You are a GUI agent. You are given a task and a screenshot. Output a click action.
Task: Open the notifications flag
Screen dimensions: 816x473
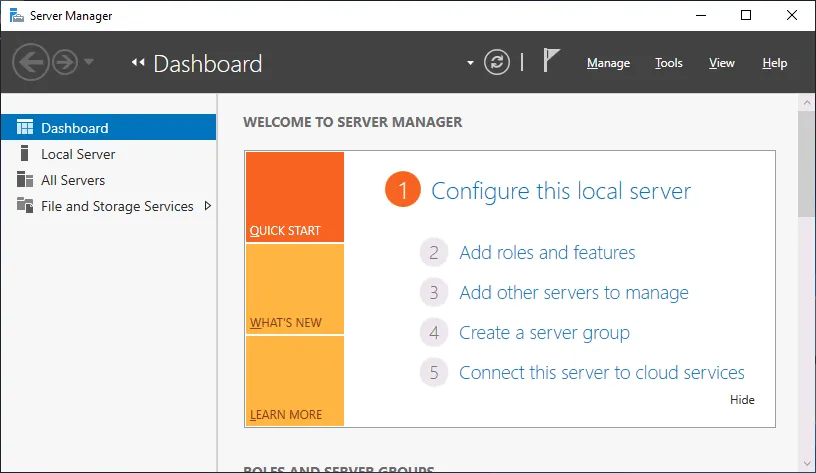click(x=551, y=61)
